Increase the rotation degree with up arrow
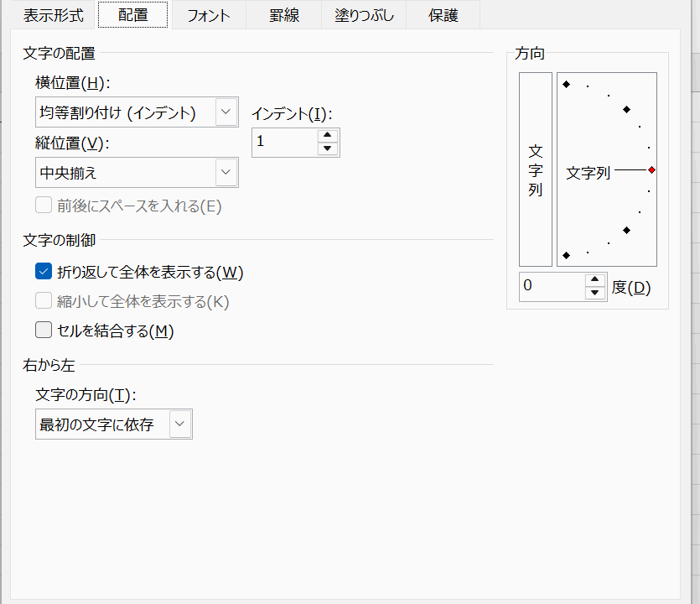 coord(595,279)
